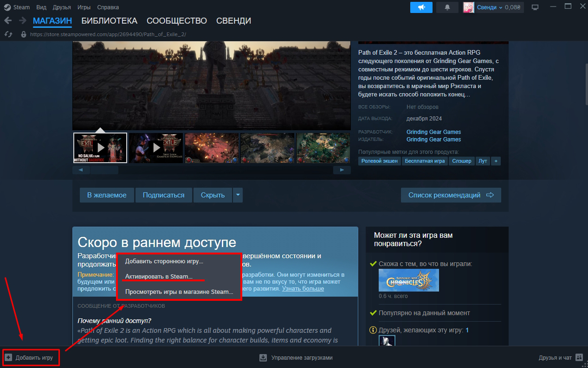The image size is (588, 368).
Task: Open the СВЕНДИ profile tab
Action: click(x=233, y=21)
